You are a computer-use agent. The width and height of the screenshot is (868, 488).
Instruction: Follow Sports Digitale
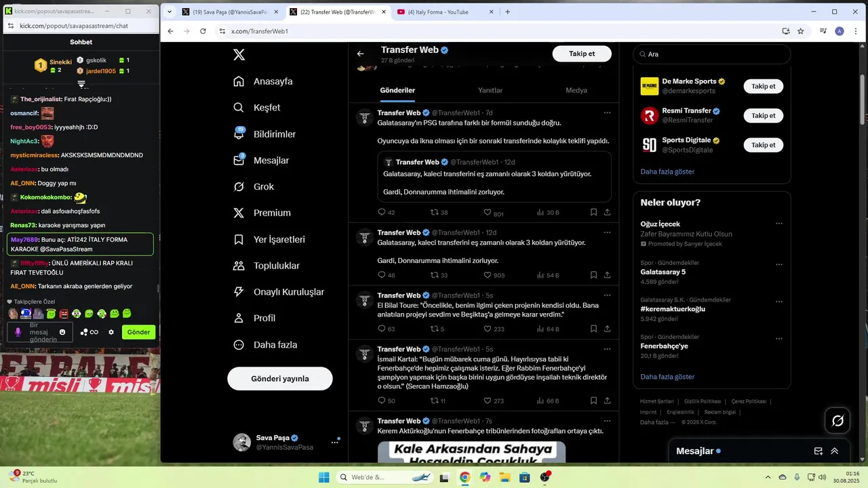[x=764, y=145]
